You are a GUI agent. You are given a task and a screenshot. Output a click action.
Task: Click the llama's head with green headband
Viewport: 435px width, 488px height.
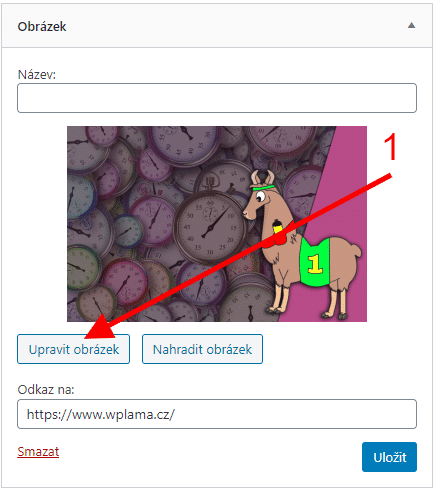pyautogui.click(x=258, y=195)
